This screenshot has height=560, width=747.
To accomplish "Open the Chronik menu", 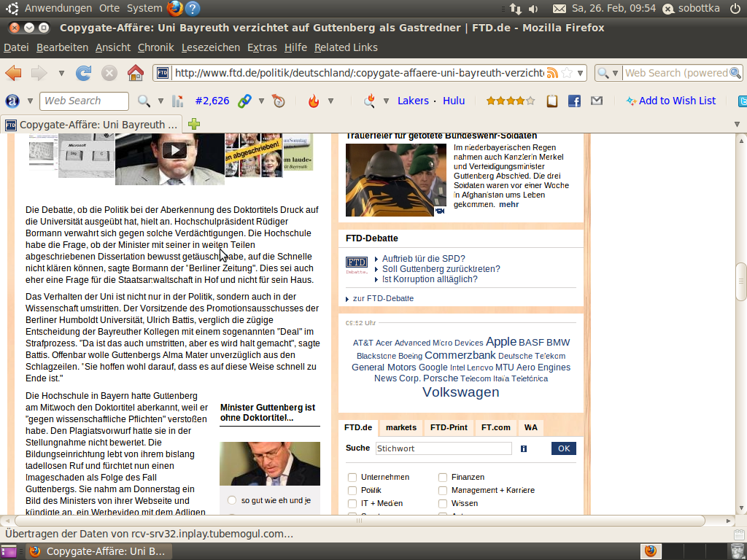I will 156,47.
